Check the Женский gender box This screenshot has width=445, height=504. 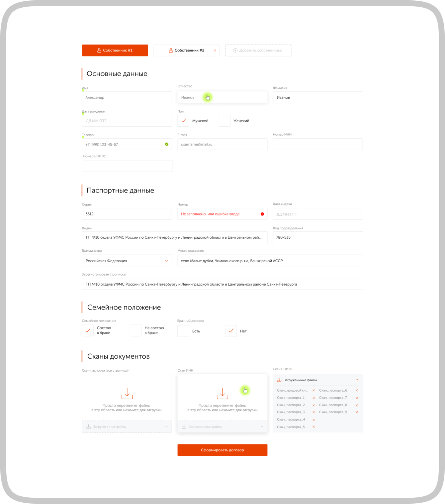pos(224,121)
